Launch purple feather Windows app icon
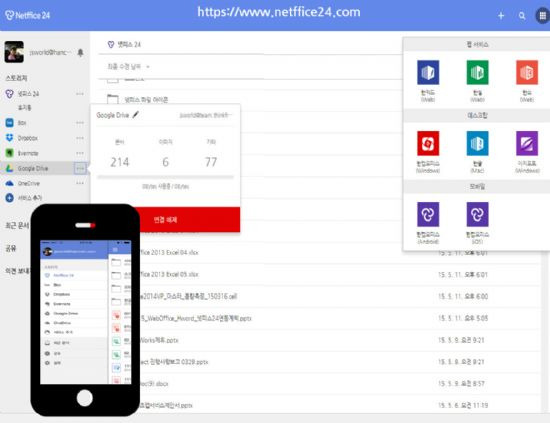The height and width of the screenshot is (423, 550). tap(527, 143)
